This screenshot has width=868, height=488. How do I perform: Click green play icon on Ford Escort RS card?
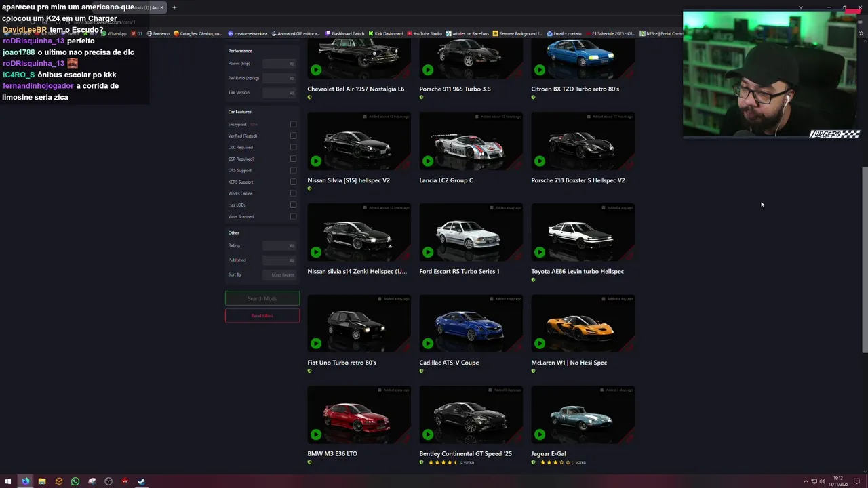pyautogui.click(x=428, y=252)
